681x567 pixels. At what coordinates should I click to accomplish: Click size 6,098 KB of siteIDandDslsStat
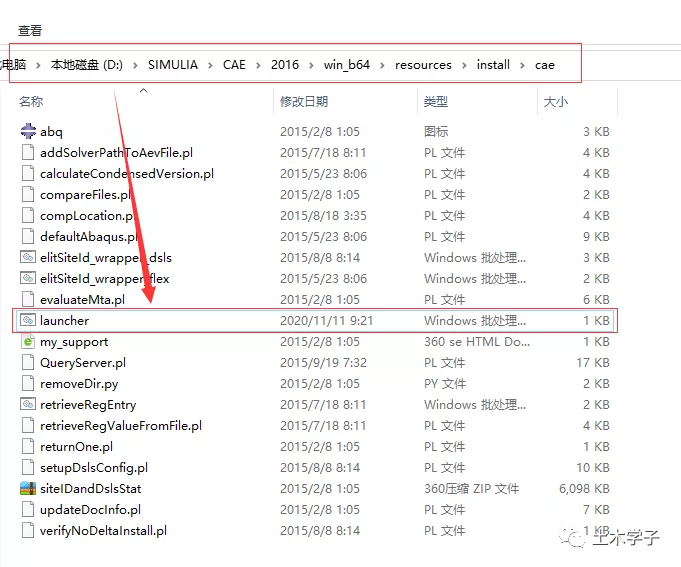pos(584,488)
